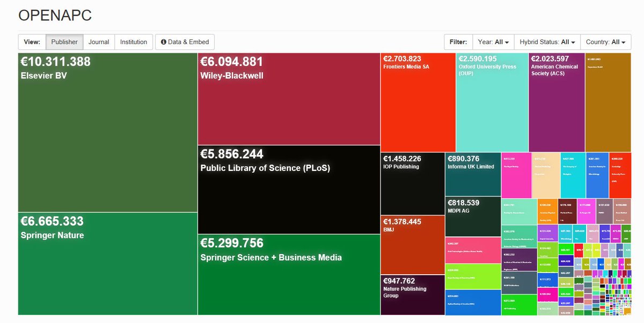This screenshot has width=644, height=323.
Task: Open the Hybrid Status filter dropdown
Action: (x=546, y=41)
